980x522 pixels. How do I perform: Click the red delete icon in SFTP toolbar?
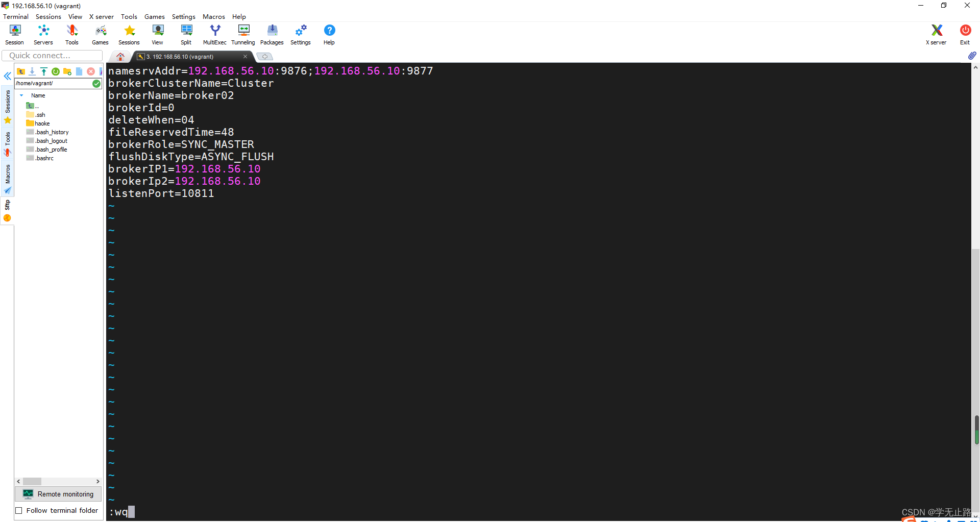pos(91,71)
